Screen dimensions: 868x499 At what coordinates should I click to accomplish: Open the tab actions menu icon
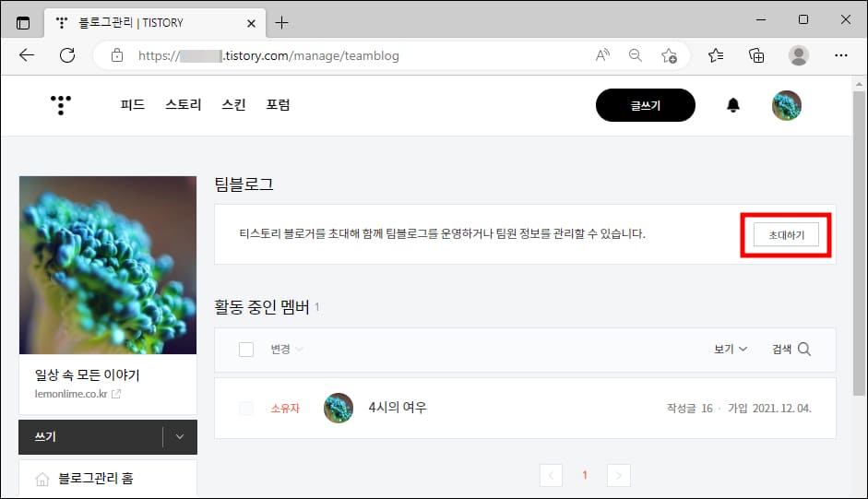point(23,23)
